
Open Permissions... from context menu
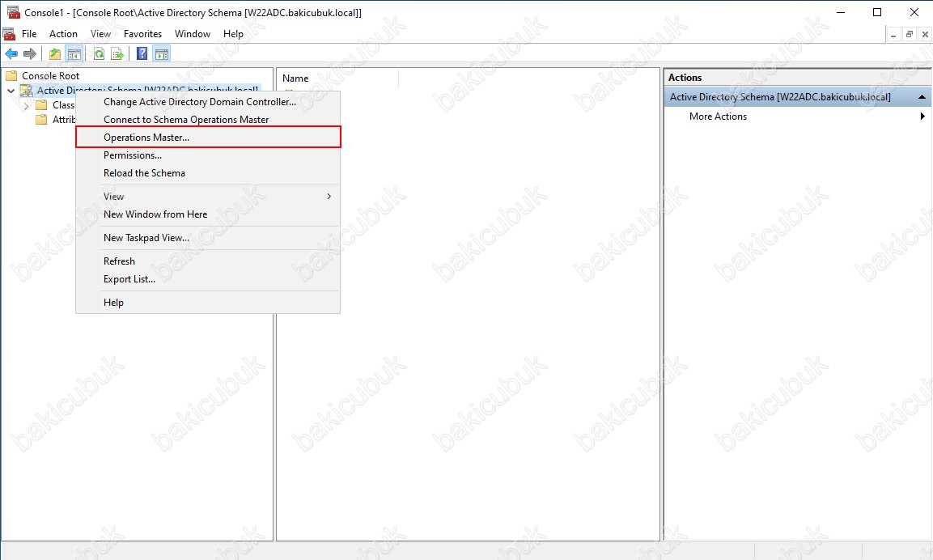[208, 155]
